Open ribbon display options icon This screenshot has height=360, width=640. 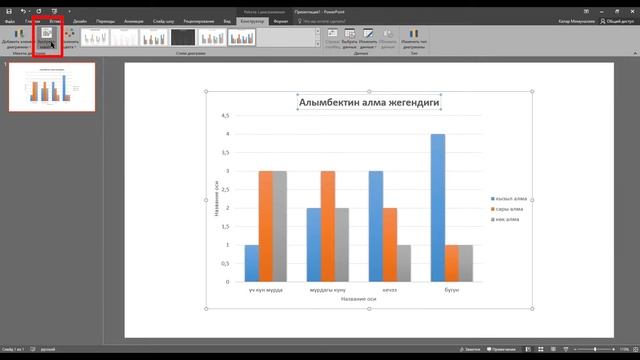coord(586,11)
